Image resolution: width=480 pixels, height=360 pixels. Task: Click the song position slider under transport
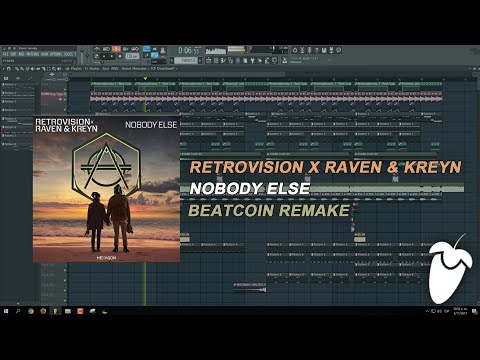(x=117, y=63)
